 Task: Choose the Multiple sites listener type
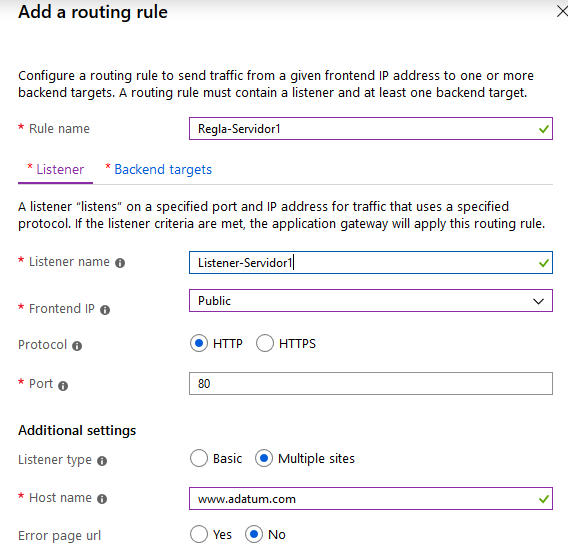pos(264,458)
